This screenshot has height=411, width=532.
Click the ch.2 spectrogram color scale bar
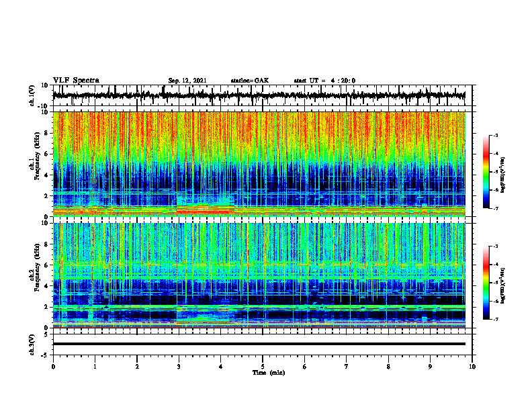tap(486, 283)
